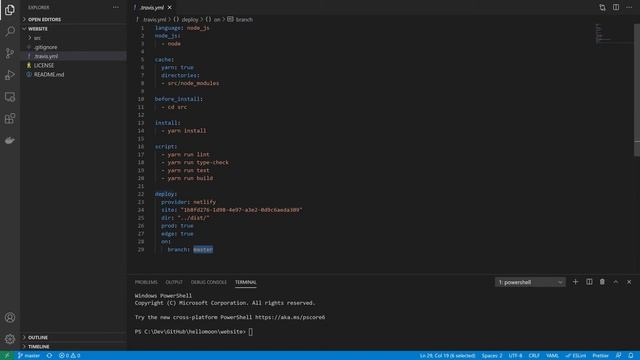Open the Source Control view
This screenshot has height=360, width=640.
coord(10,53)
